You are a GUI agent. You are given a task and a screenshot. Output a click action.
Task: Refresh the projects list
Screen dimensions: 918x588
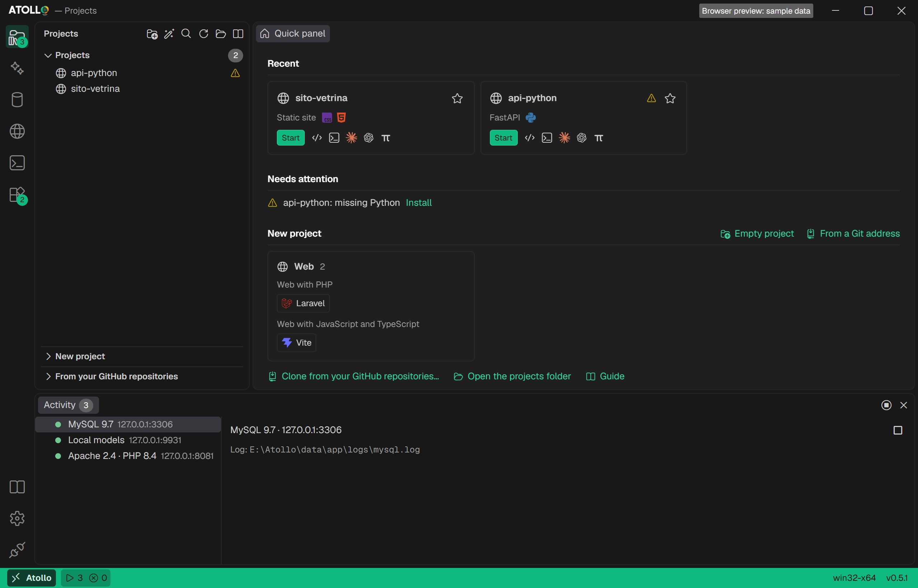point(204,34)
